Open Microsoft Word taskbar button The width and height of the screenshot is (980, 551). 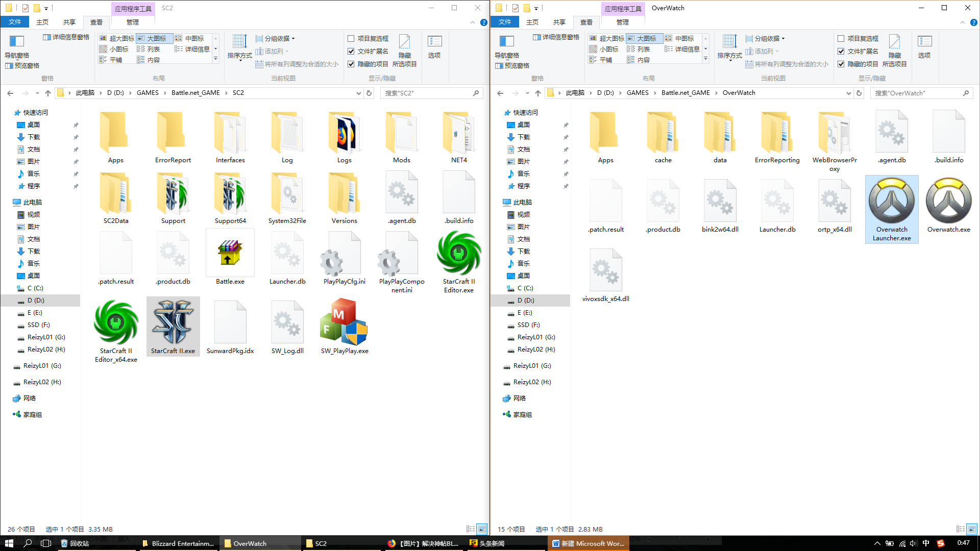[589, 543]
